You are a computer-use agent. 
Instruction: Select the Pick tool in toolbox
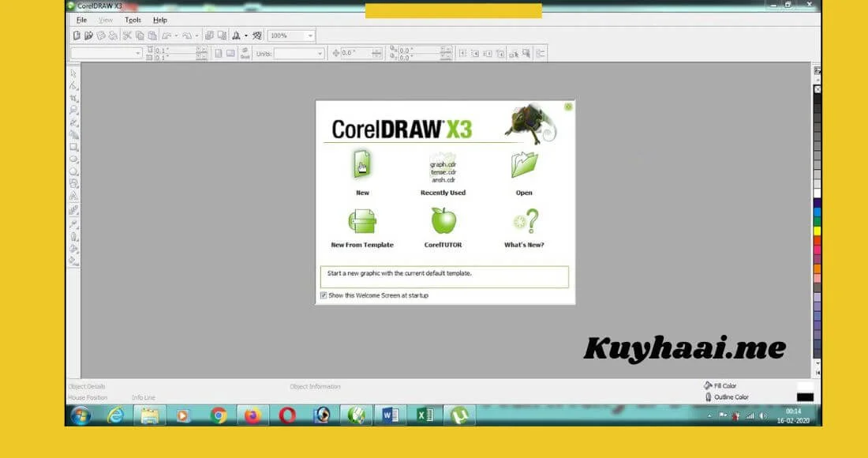[73, 73]
